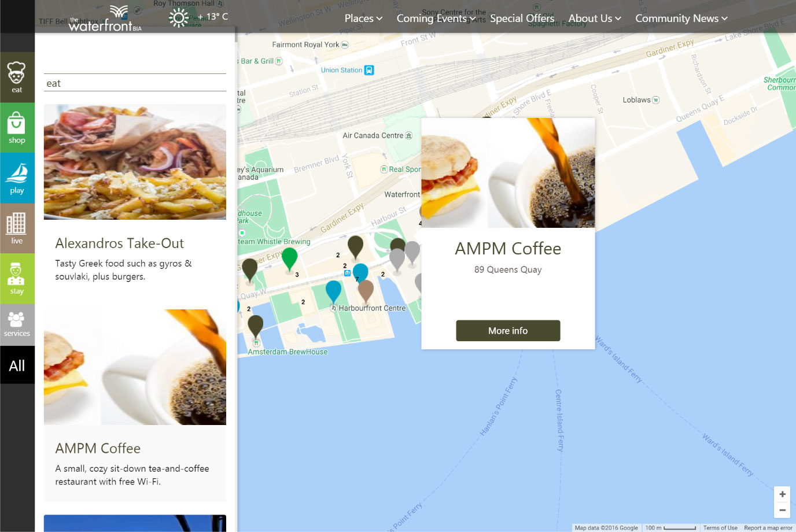Show All categories in sidebar
The width and height of the screenshot is (796, 532).
pos(17,365)
